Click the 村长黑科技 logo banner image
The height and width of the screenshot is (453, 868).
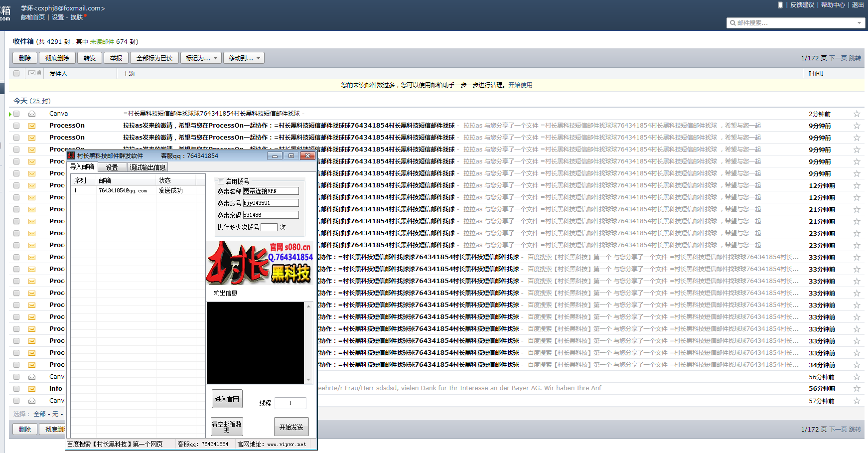pyautogui.click(x=260, y=263)
